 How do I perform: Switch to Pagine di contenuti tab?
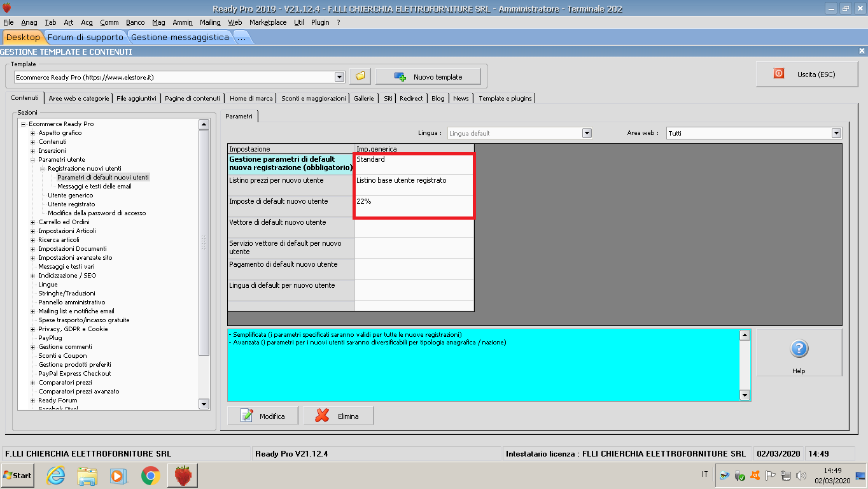coord(192,98)
